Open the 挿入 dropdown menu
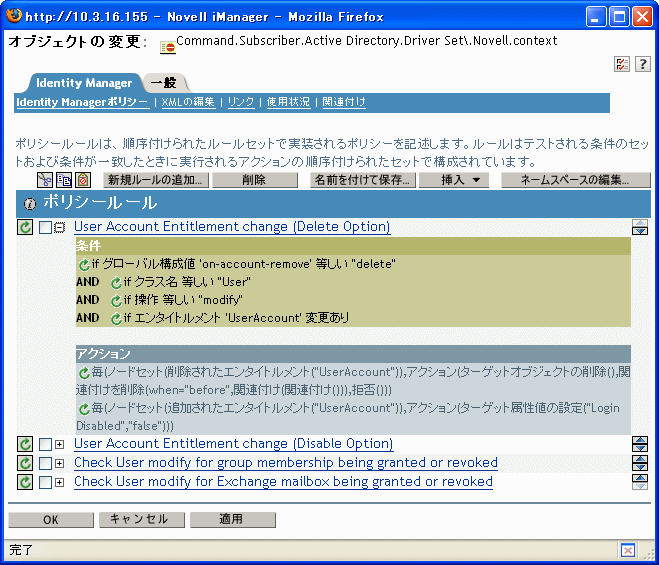Screen dimensions: 659x565 click(x=454, y=180)
